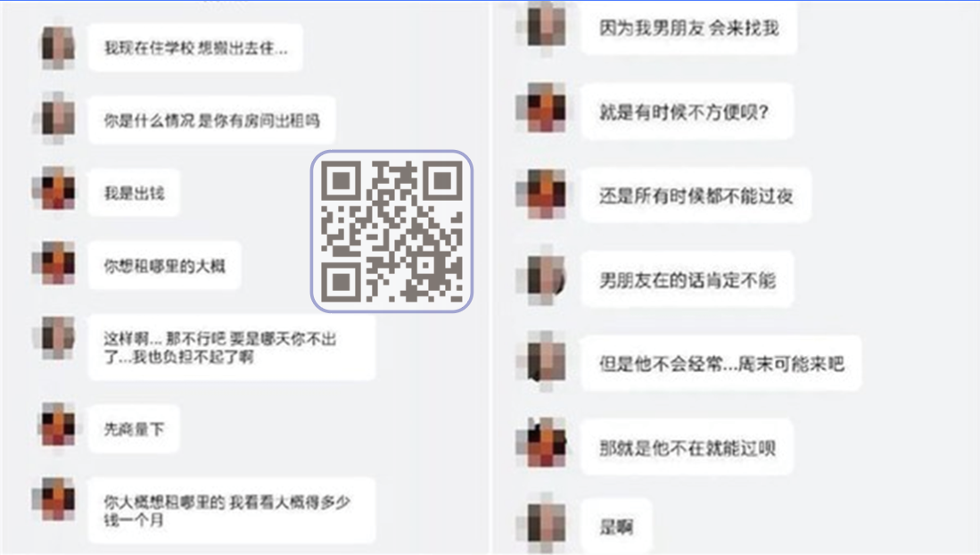Image resolution: width=980 pixels, height=555 pixels.
Task: Click message starting with '这样啊... 那不行吧'
Action: [x=232, y=348]
